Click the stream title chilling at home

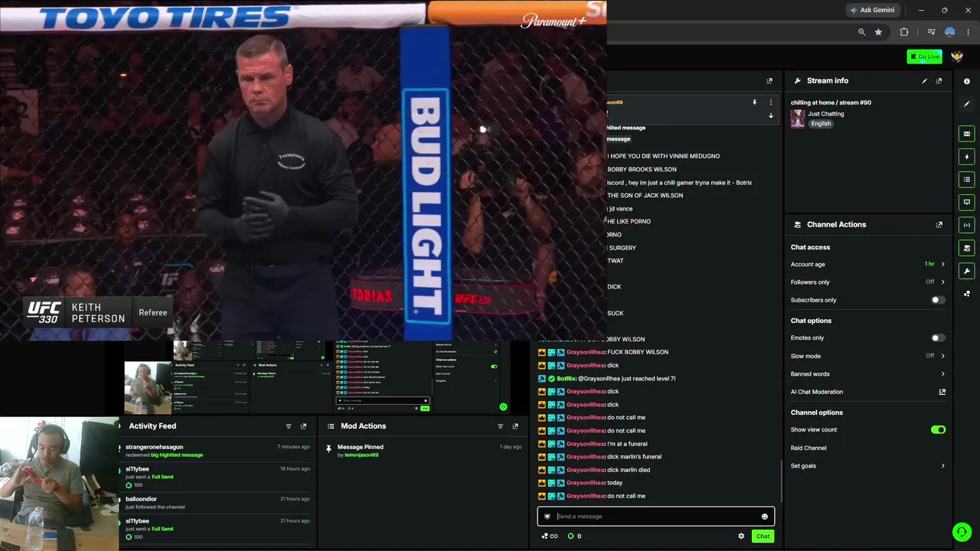pyautogui.click(x=831, y=103)
